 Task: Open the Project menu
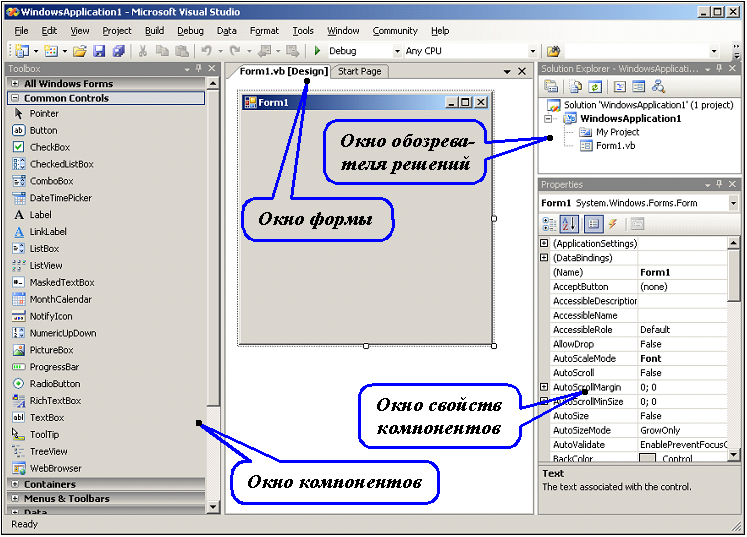coord(117,31)
